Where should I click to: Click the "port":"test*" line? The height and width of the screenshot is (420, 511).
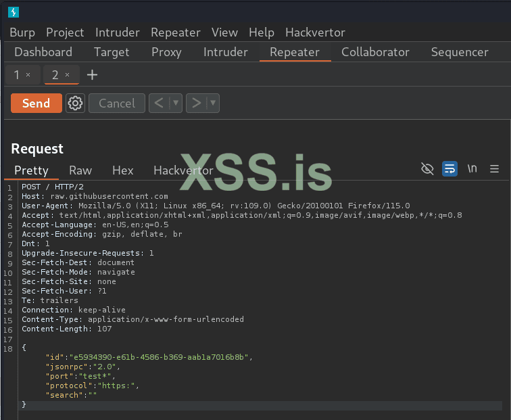coord(80,376)
